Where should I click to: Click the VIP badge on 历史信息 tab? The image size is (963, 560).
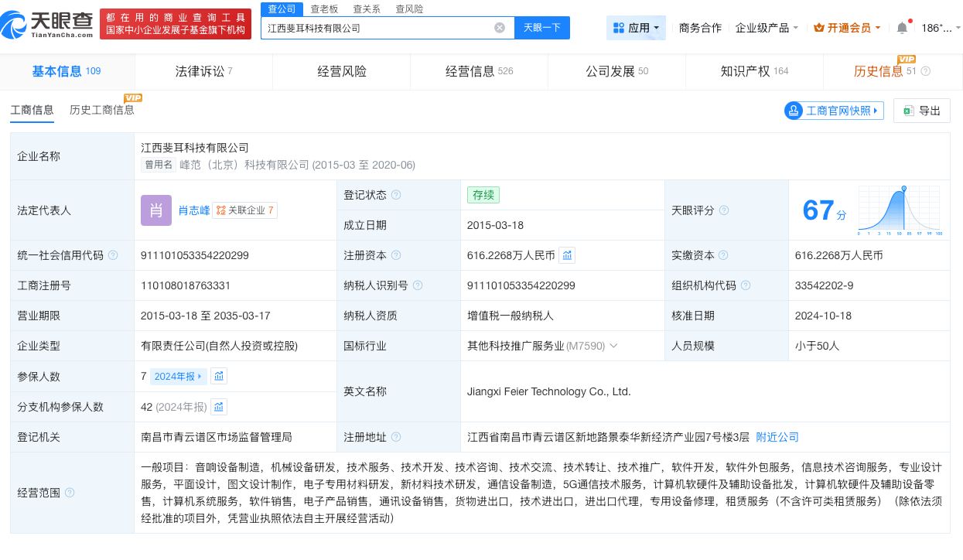[907, 58]
